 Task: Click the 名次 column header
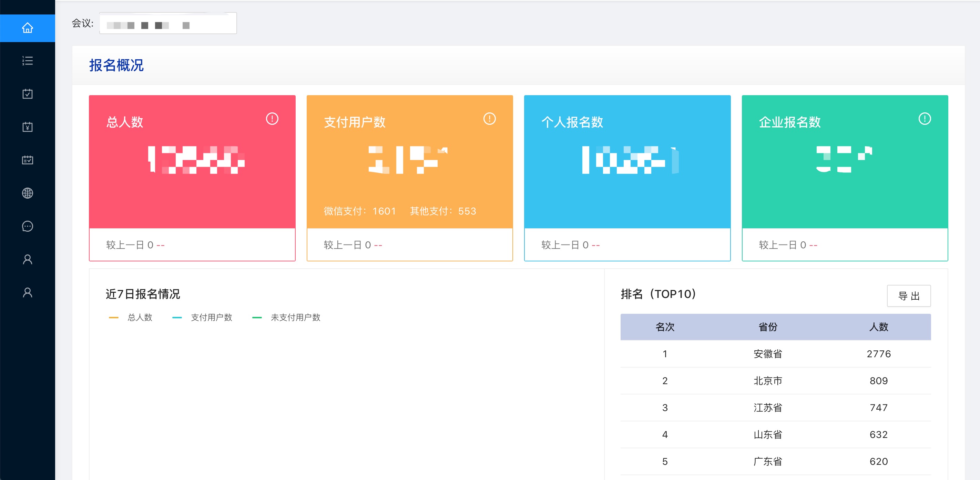click(x=665, y=327)
